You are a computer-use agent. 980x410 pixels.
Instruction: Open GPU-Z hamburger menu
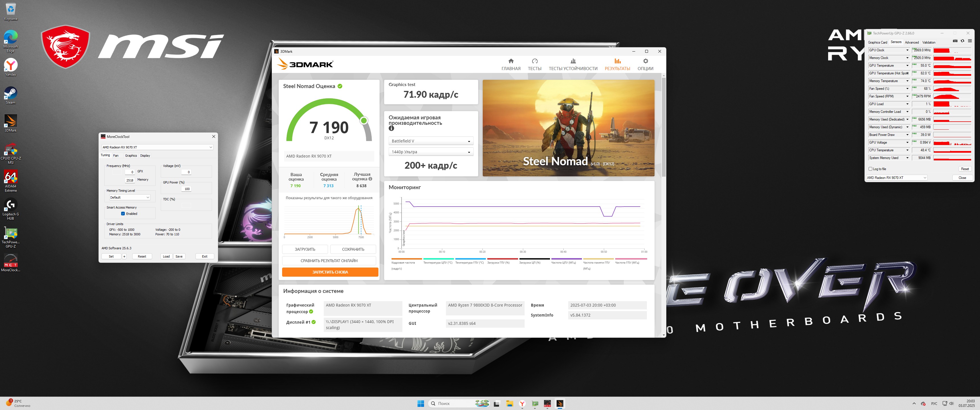[x=969, y=41]
